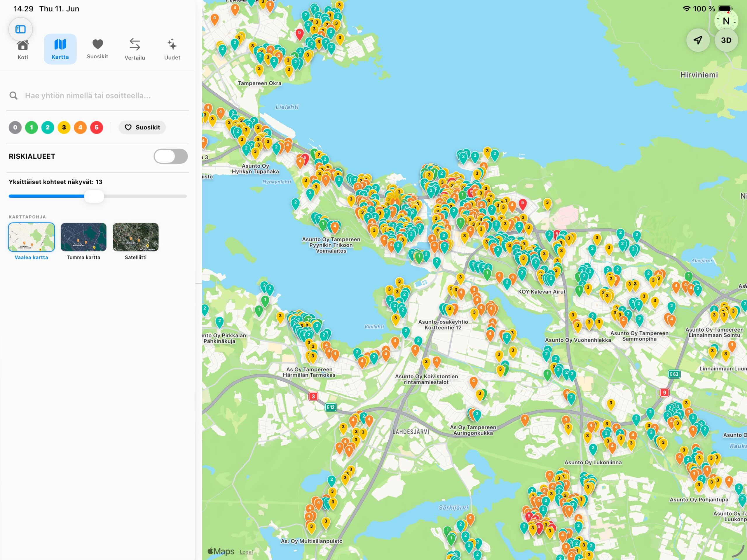
Task: Toggle yellow risk level 3 filter
Action: click(x=64, y=127)
